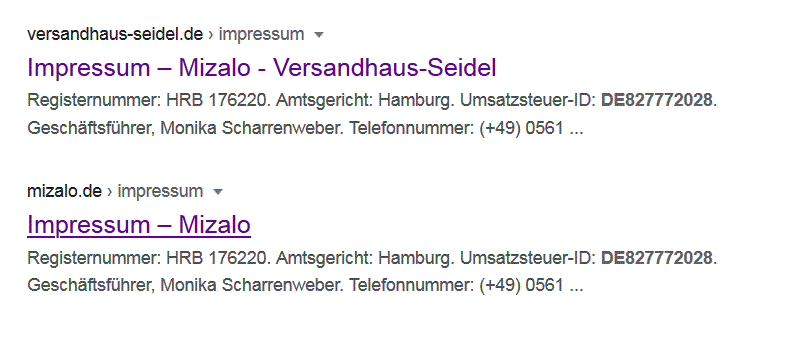Viewport: 790px width, 363px height.
Task: Click 'Monika Scharrenweber' in mizalo.de snippet
Action: pyautogui.click(x=251, y=285)
